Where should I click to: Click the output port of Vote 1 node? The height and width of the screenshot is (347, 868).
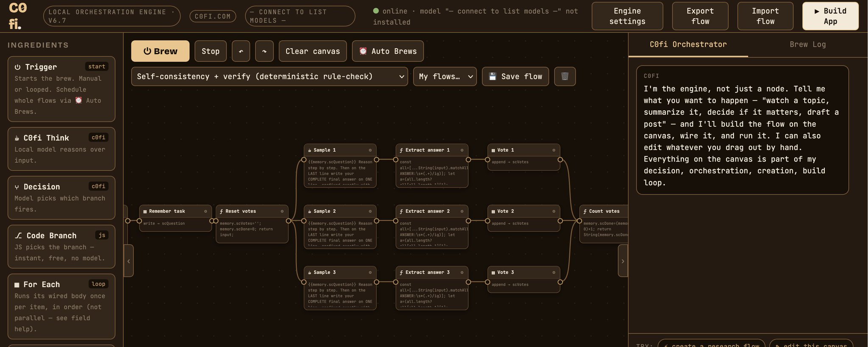[x=560, y=160]
